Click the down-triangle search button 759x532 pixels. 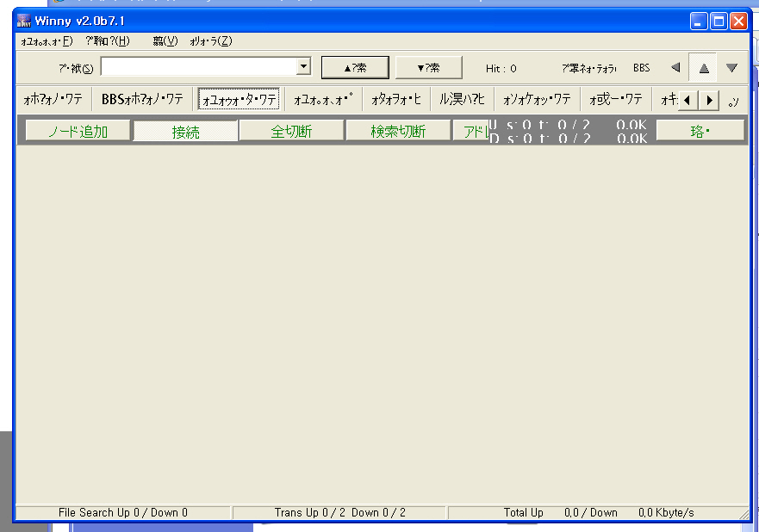pos(428,68)
